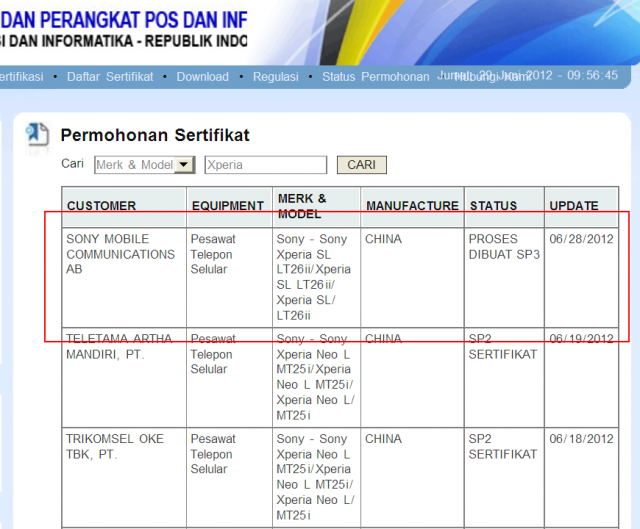This screenshot has width=640, height=529.
Task: Go to the Download menu item
Action: tap(203, 77)
